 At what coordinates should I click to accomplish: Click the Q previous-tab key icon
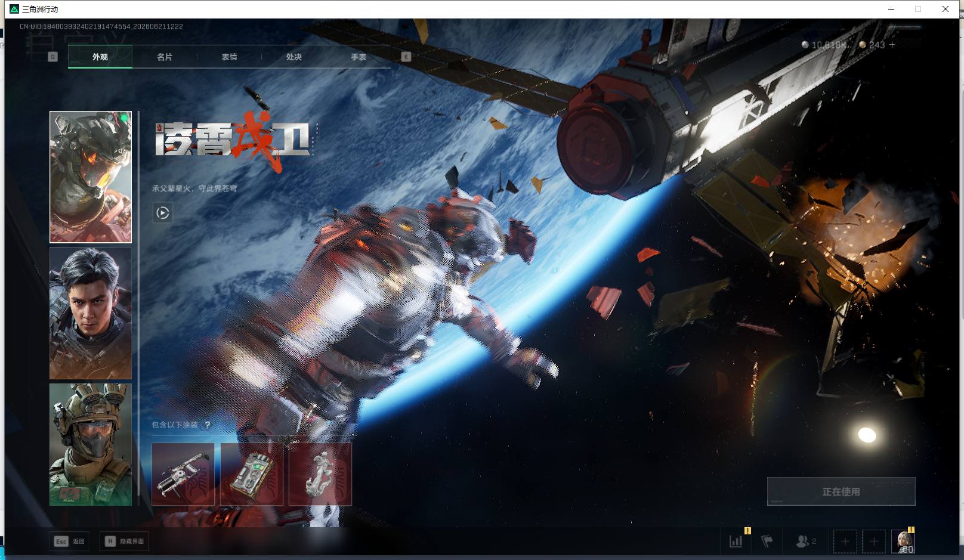click(52, 57)
